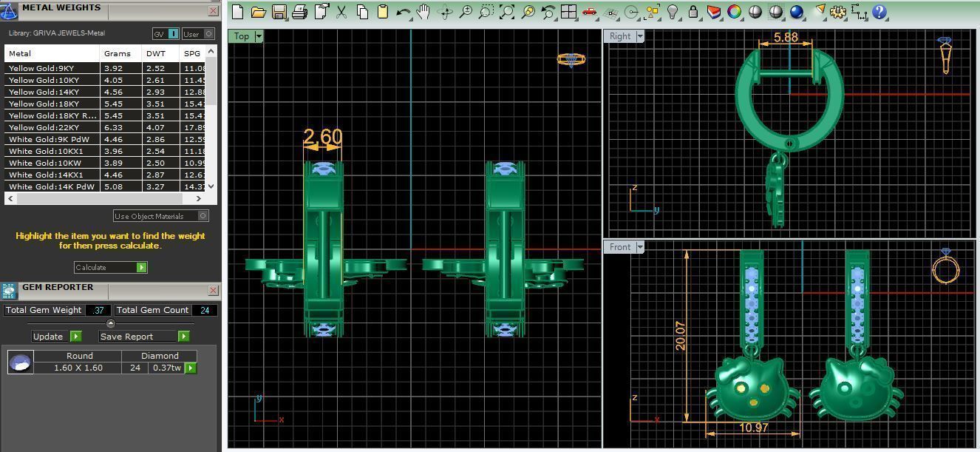
Task: Click the scissors Cut icon
Action: tap(341, 12)
